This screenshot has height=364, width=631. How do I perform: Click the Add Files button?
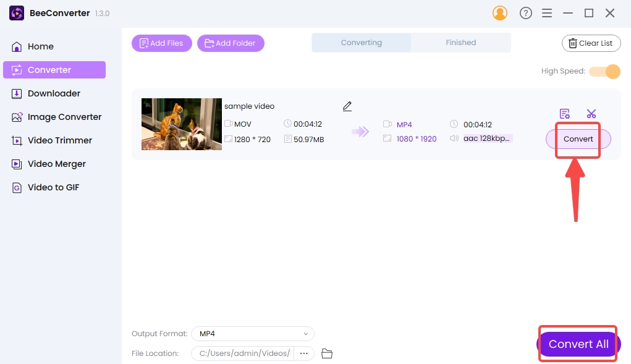tap(162, 43)
